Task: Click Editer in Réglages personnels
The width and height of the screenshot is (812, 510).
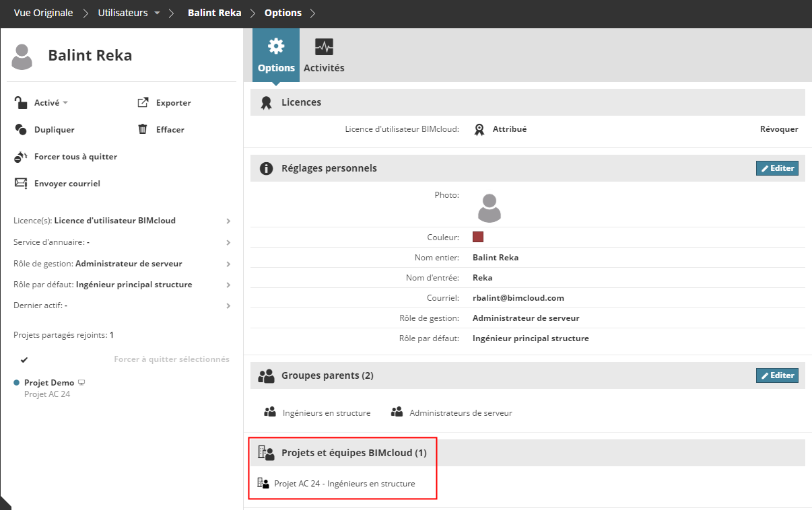Action: coord(777,168)
